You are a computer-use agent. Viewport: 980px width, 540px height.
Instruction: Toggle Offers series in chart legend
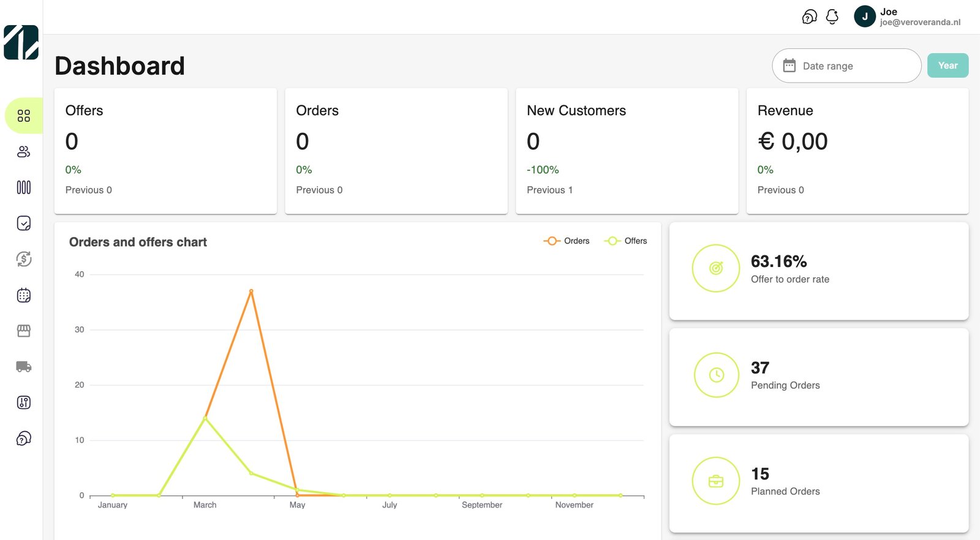[625, 241]
